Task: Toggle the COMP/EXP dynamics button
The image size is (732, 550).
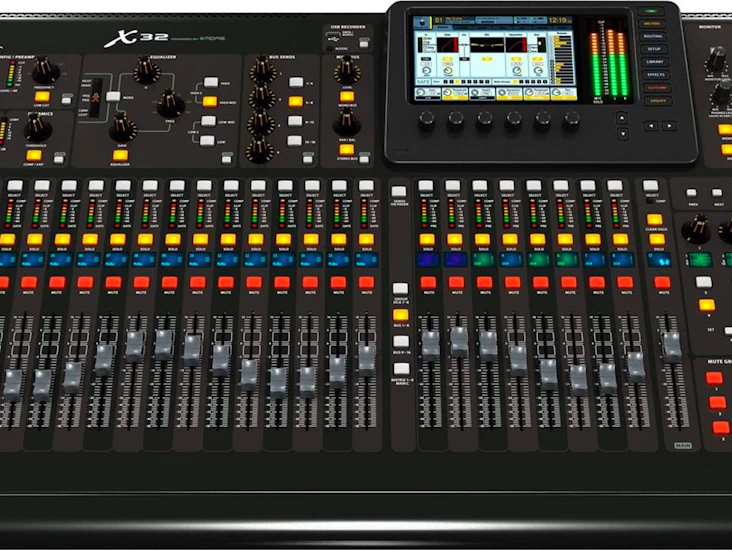Action: tap(34, 155)
